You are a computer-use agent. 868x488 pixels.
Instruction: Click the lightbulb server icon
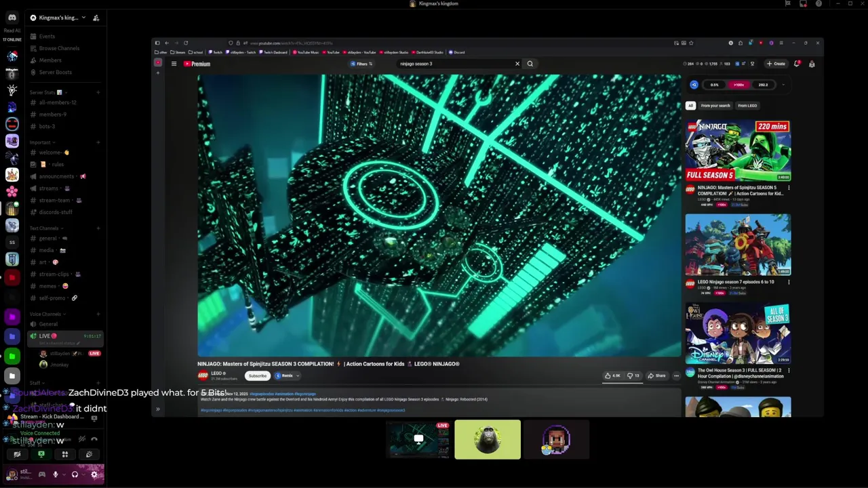click(12, 90)
